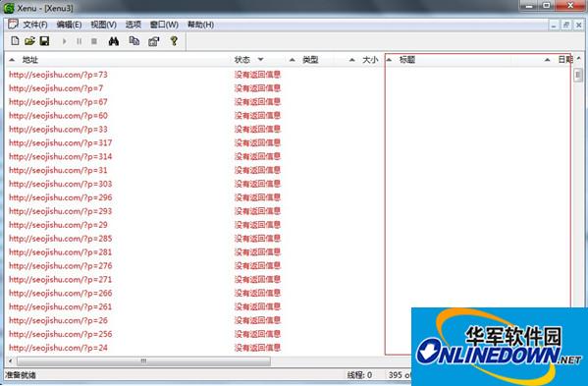Click the horizontal scrollbar thumb
588x386 pixels.
click(143, 361)
